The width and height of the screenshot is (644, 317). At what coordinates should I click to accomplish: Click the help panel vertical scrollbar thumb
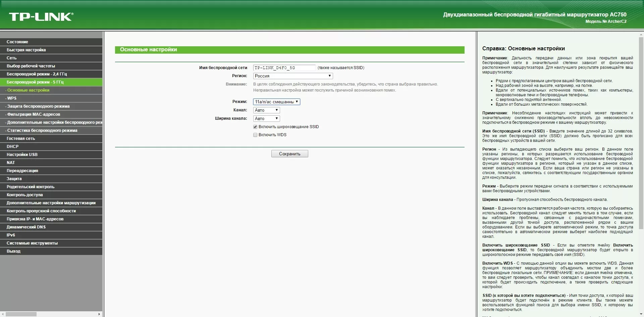coord(641,133)
